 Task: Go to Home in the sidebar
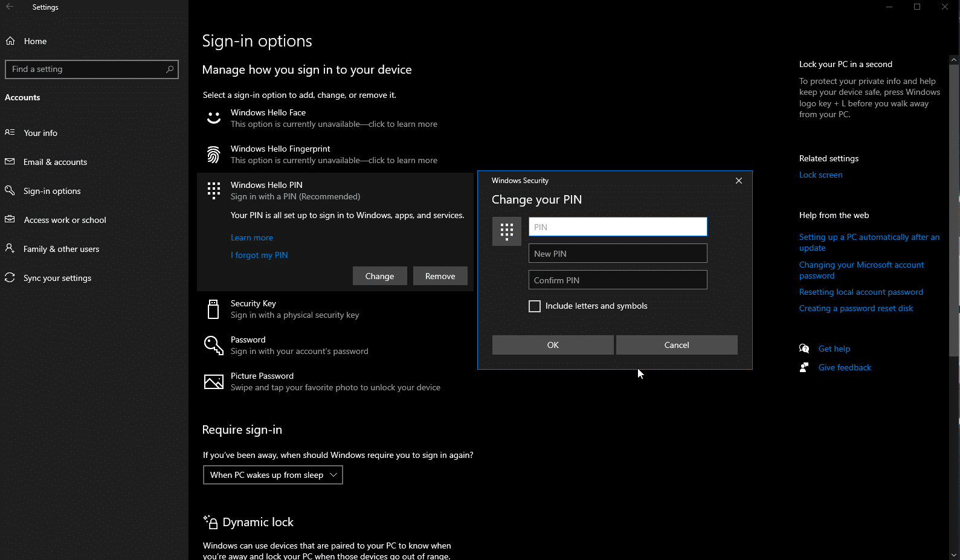tap(35, 41)
